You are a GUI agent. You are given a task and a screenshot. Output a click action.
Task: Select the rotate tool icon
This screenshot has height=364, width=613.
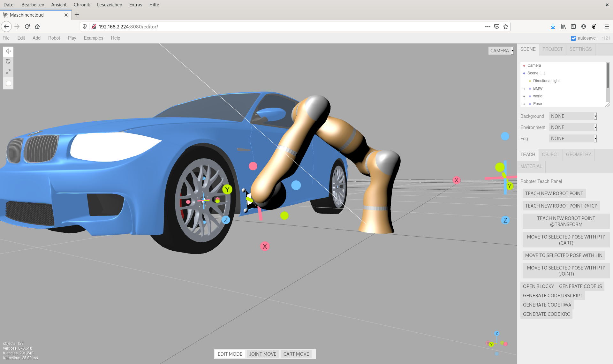[x=8, y=61]
